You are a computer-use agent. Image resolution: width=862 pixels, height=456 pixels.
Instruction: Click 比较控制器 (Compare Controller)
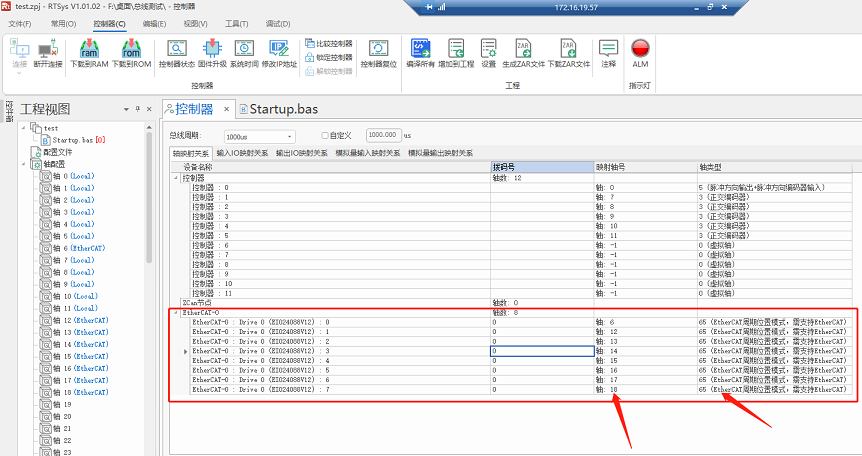point(329,43)
